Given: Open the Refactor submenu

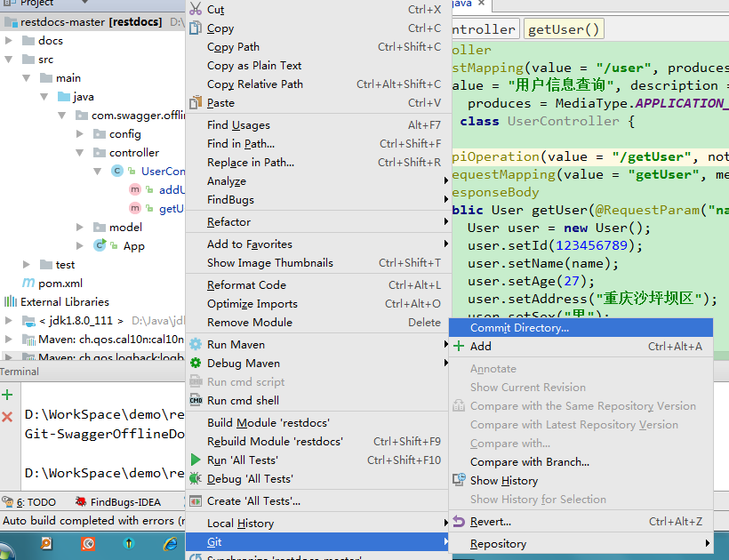Looking at the screenshot, I should 318,221.
